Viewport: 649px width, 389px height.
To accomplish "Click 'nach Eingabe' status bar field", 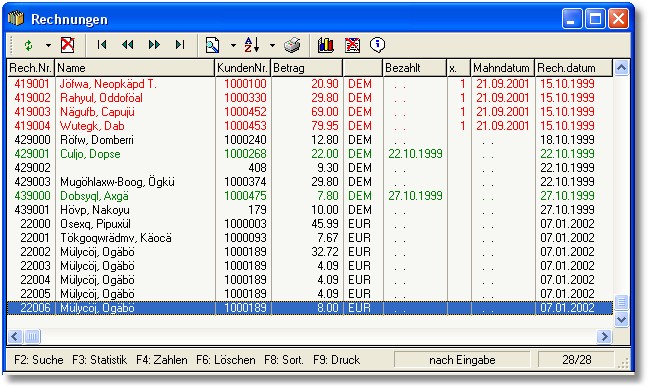I will point(462,360).
